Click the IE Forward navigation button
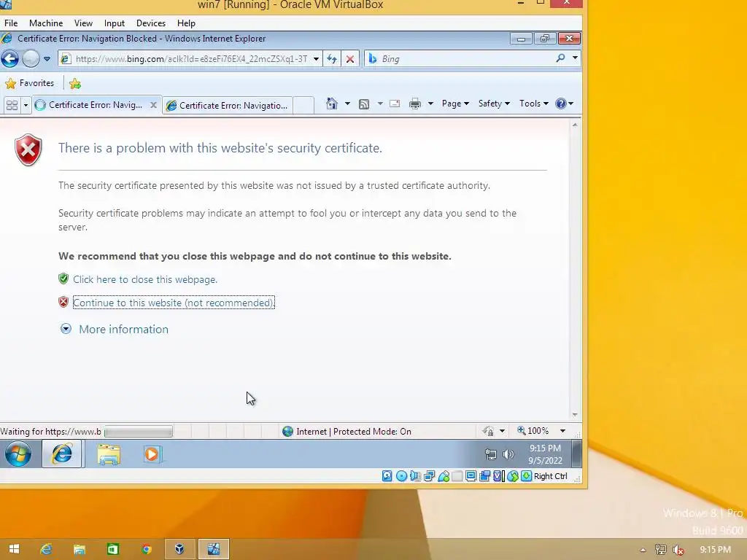Viewport: 747px width, 560px height. [x=31, y=58]
